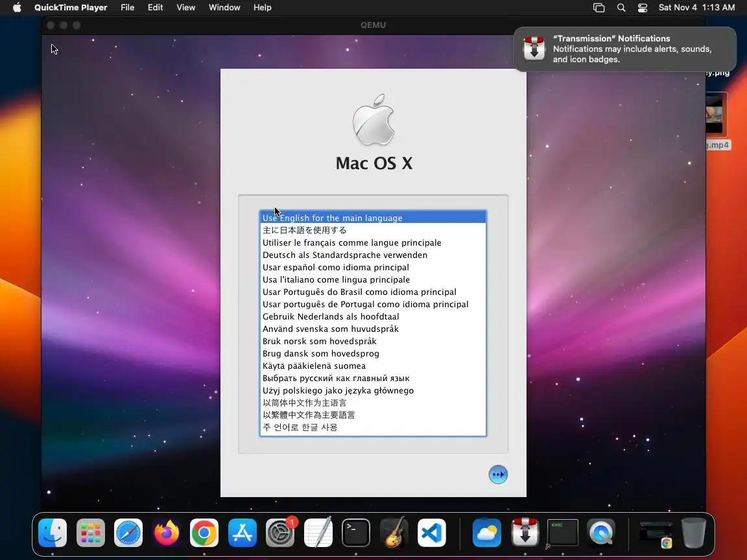Open Finder from the Dock
The width and height of the screenshot is (747, 560).
coord(53,533)
